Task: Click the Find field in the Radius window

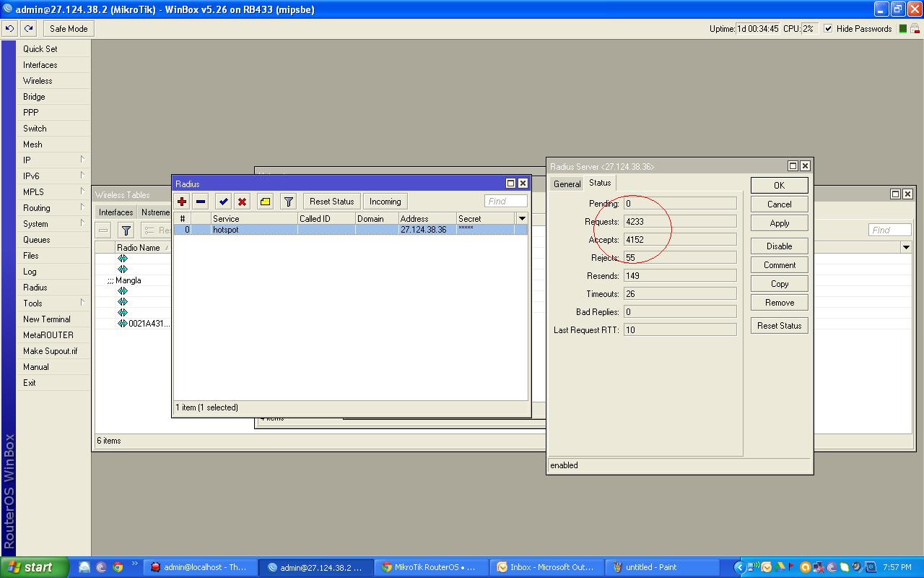Action: (x=506, y=202)
